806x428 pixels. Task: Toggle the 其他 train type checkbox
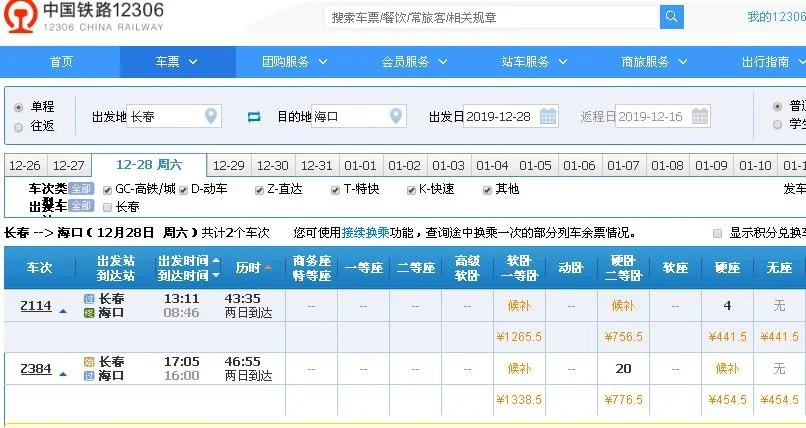coord(487,191)
